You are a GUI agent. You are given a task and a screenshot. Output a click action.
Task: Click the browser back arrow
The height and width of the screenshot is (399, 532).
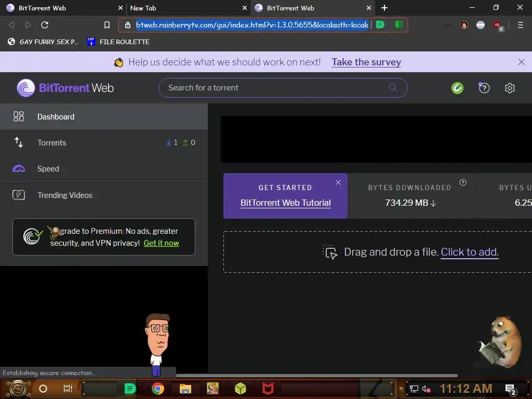11,25
